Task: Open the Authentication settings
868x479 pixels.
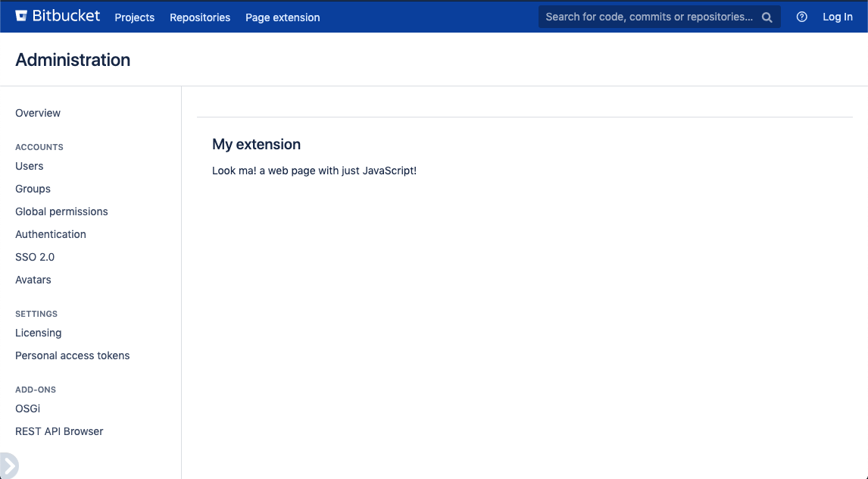Action: [x=50, y=233]
